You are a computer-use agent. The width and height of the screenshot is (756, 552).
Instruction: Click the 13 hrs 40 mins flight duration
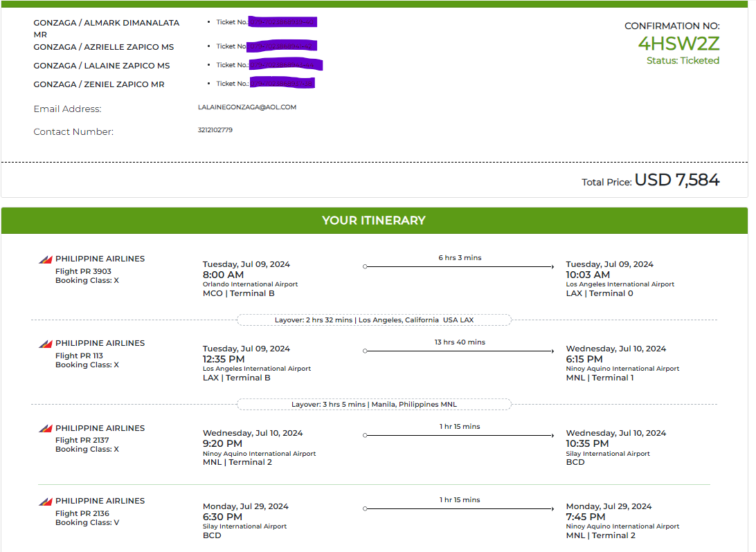coord(460,342)
